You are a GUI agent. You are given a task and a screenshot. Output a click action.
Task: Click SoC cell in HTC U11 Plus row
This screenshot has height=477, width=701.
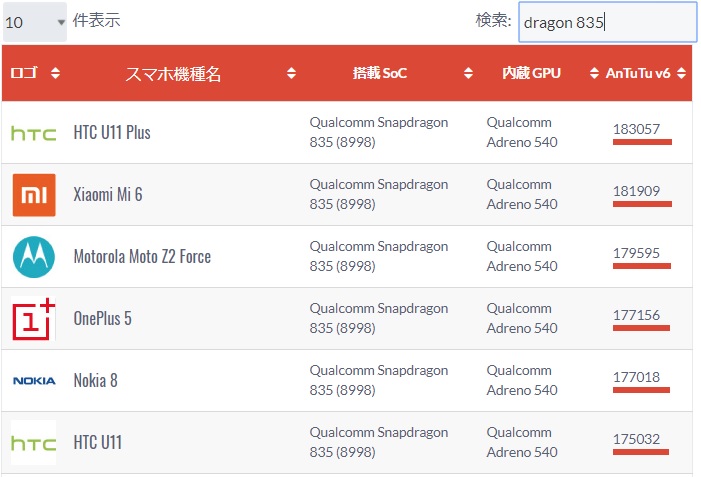click(x=379, y=132)
